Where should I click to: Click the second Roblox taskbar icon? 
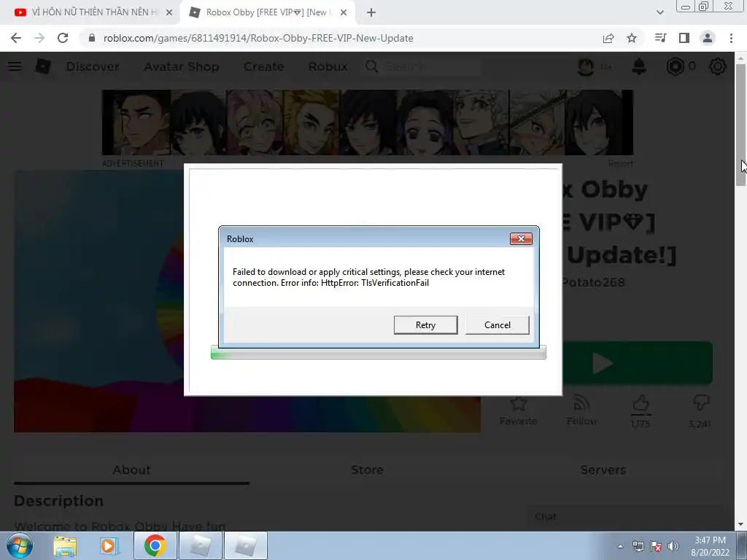pyautogui.click(x=245, y=545)
